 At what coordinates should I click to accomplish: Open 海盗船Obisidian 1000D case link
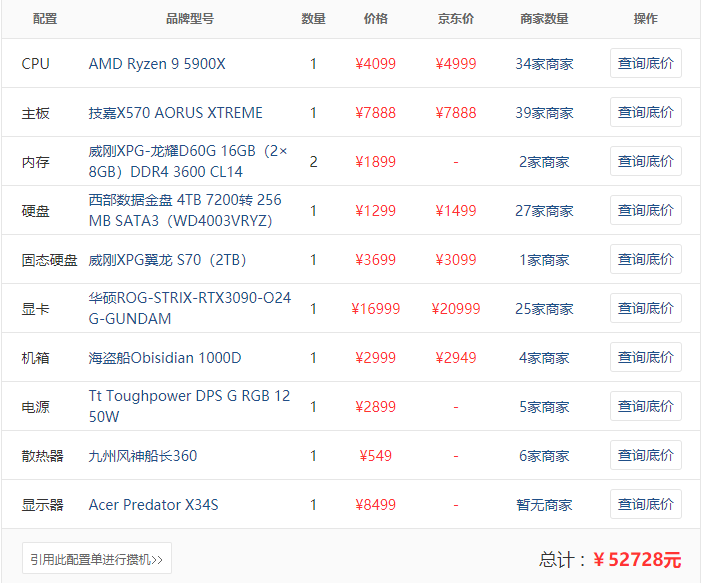click(x=165, y=358)
